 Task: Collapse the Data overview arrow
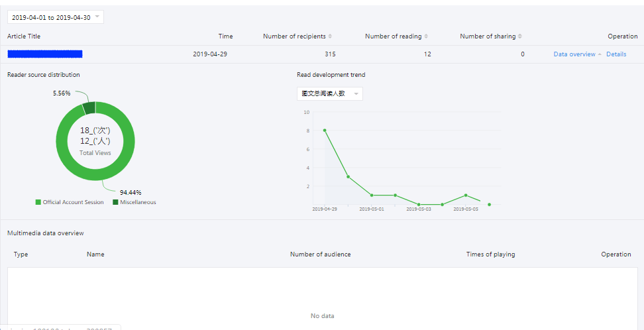click(x=600, y=54)
